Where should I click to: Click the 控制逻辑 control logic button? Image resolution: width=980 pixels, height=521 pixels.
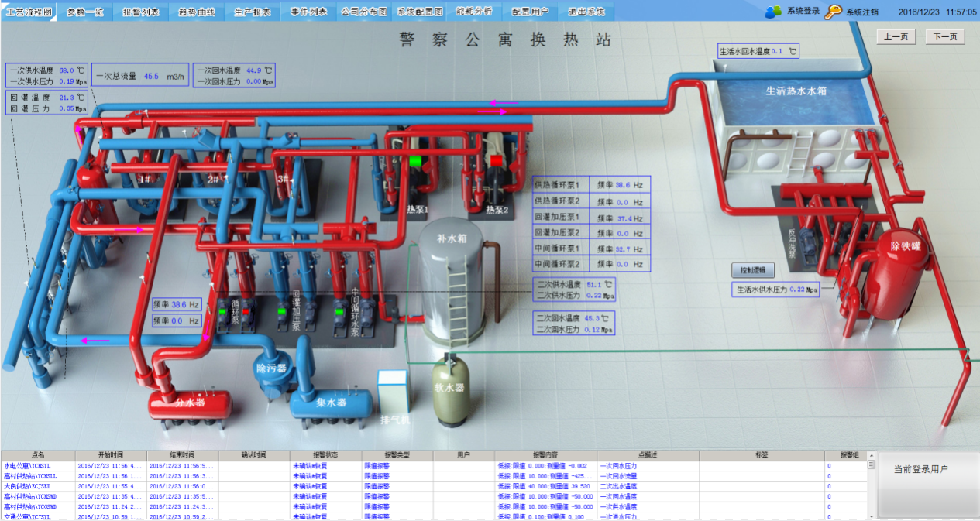(753, 270)
